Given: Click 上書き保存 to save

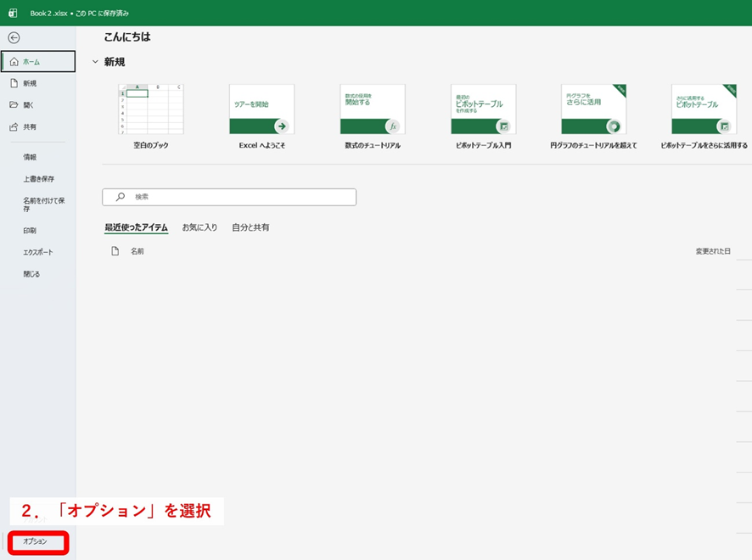Looking at the screenshot, I should click(38, 179).
